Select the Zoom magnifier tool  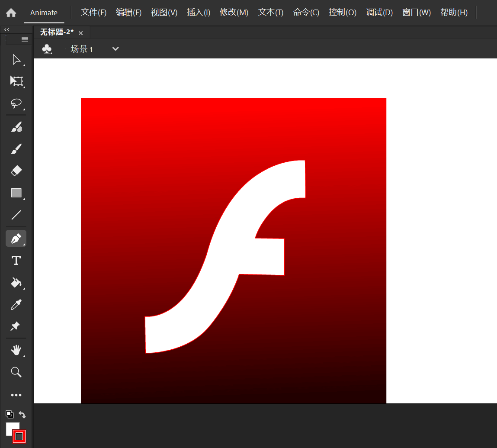(16, 372)
